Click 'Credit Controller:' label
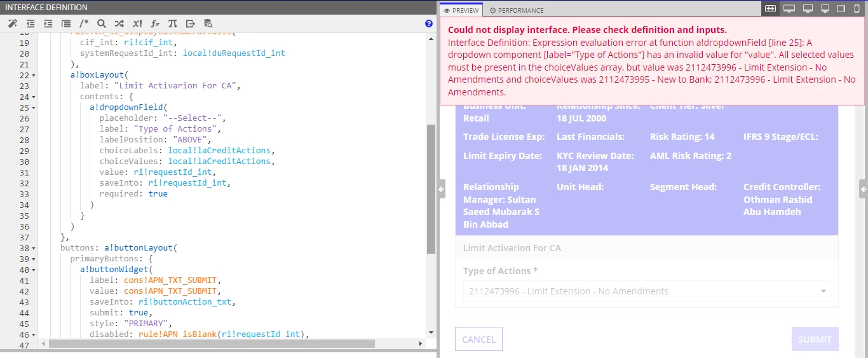The width and height of the screenshot is (868, 358). tap(782, 187)
